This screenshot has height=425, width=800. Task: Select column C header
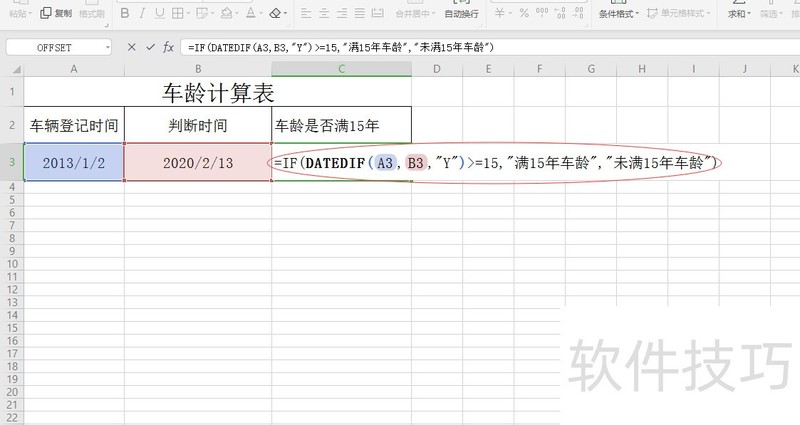coord(341,69)
